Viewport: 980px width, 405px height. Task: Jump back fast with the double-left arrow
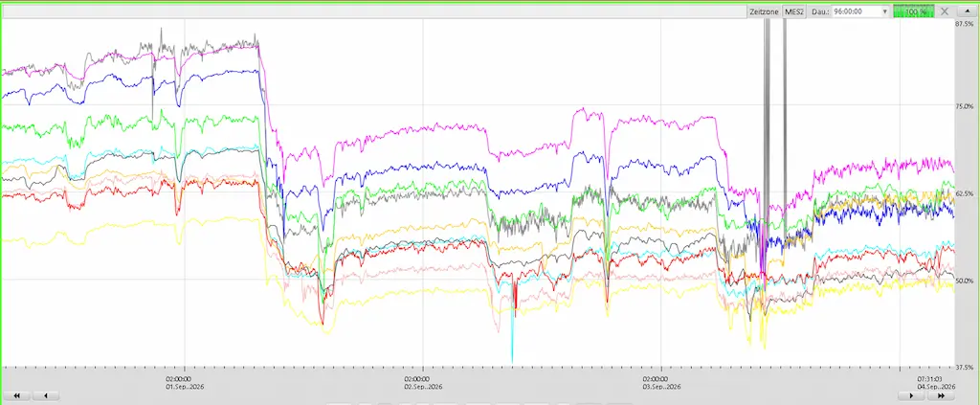pyautogui.click(x=17, y=395)
